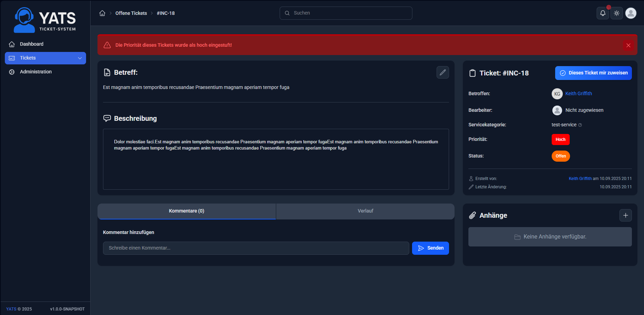Switch to the Verlauf tab
This screenshot has width=644, height=315.
pyautogui.click(x=365, y=211)
